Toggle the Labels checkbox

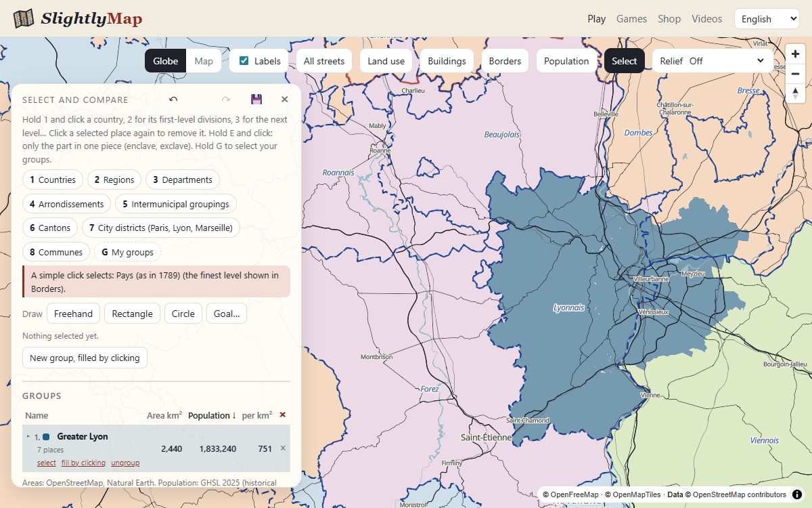(x=244, y=61)
